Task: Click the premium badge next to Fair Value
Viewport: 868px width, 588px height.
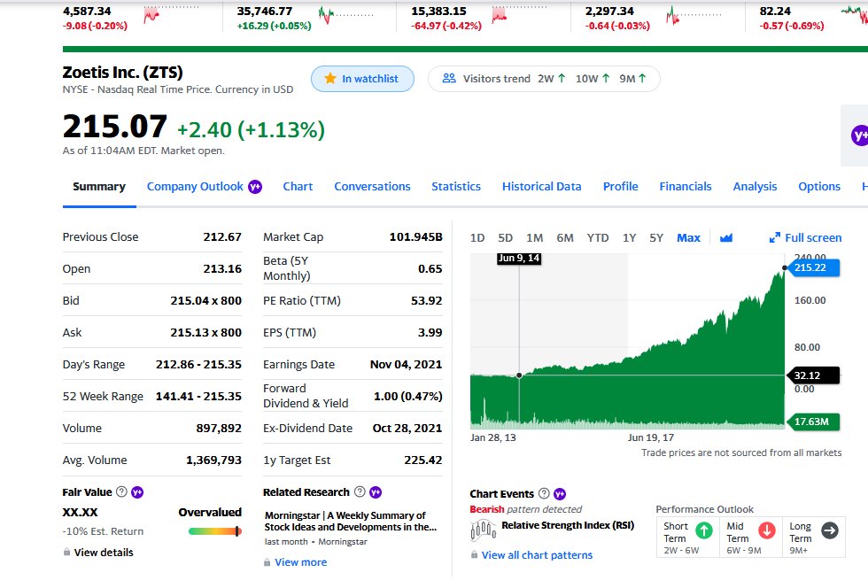Action: point(137,492)
